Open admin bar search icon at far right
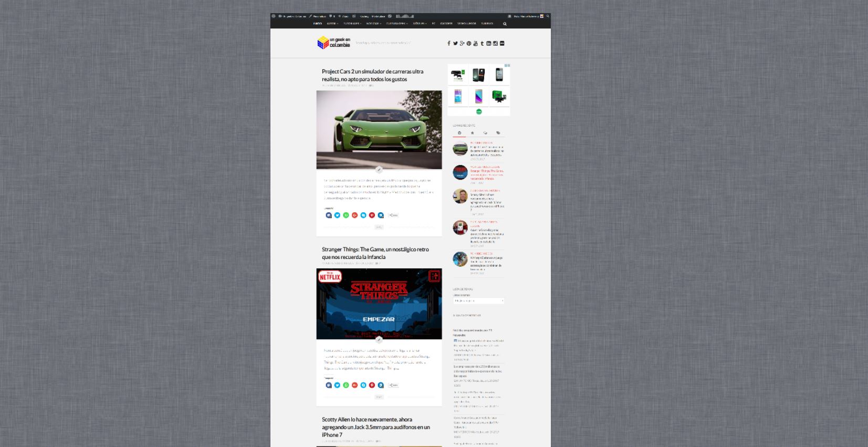The height and width of the screenshot is (447, 868). point(548,16)
